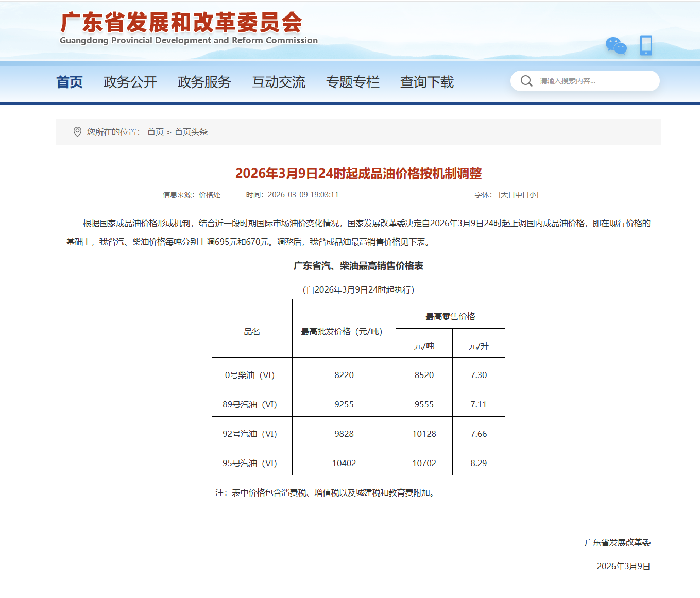The height and width of the screenshot is (598, 700).
Task: Set font size to large [大]
Action: coord(504,195)
